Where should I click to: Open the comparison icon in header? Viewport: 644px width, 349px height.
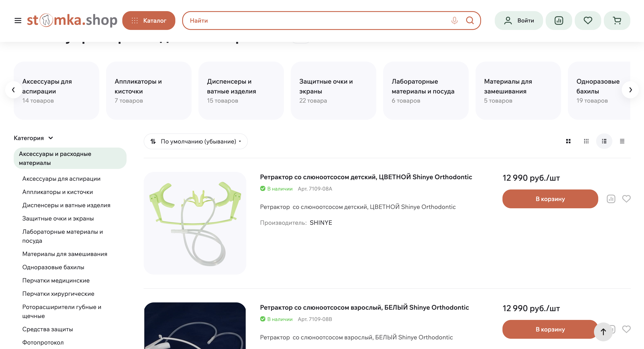[x=558, y=21]
